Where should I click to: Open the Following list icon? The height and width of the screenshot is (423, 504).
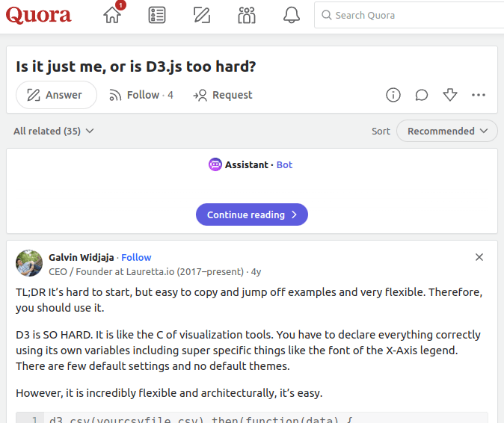pyautogui.click(x=157, y=15)
